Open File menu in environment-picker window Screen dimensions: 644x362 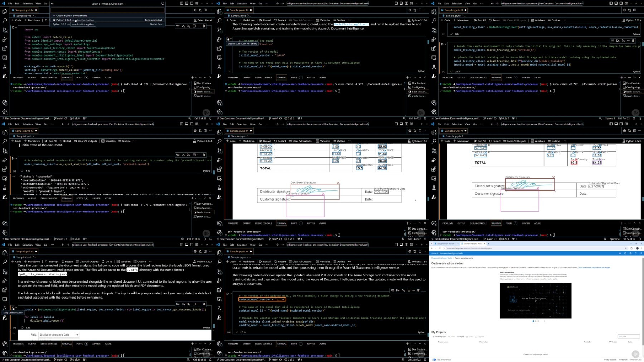click(x=10, y=4)
